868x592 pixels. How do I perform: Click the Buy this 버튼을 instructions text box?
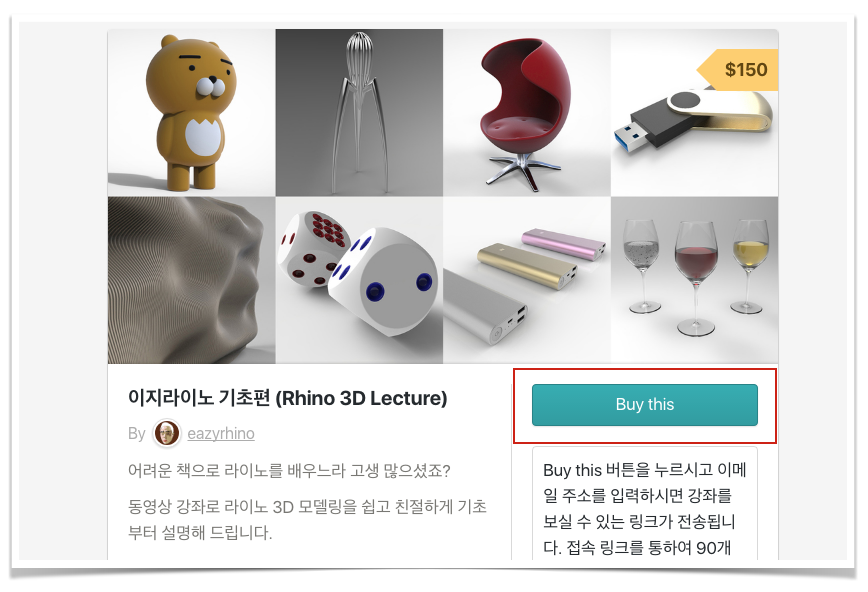644,503
